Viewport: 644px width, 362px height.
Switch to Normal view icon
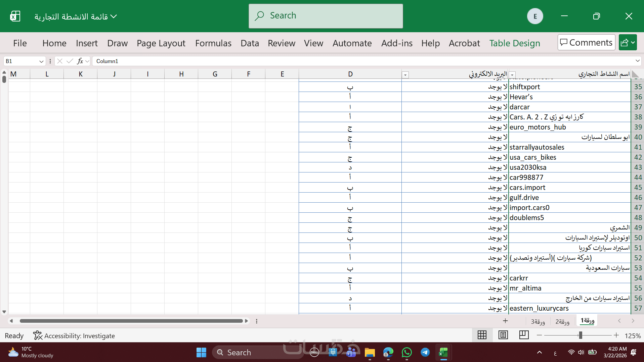(x=482, y=335)
